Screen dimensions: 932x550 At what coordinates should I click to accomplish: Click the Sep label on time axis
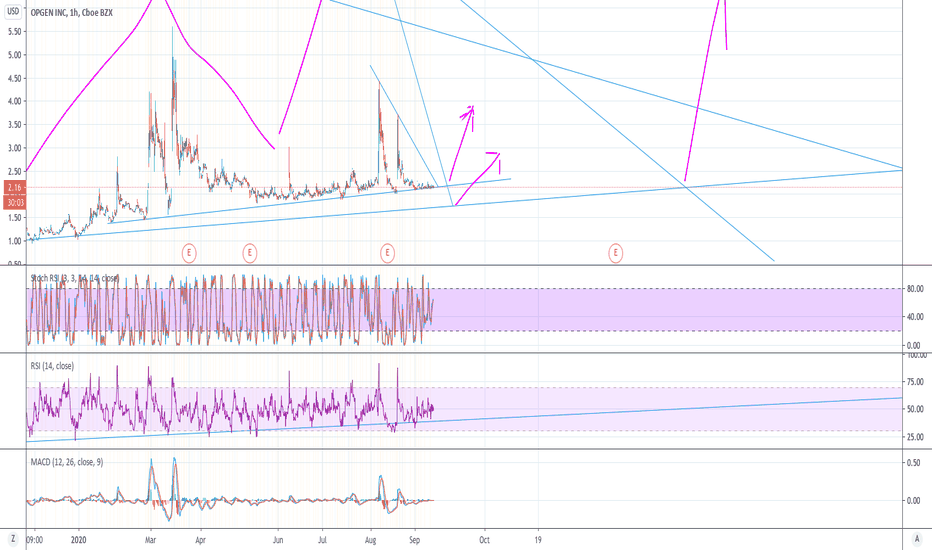coord(414,540)
